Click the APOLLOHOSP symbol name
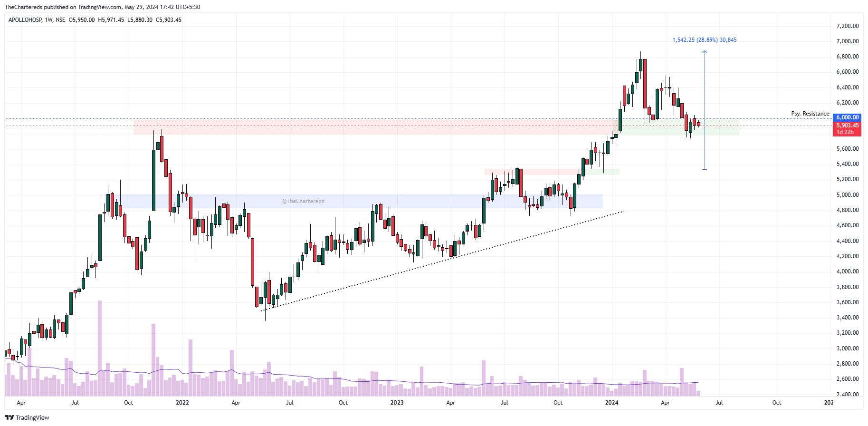This screenshot has width=868, height=426. coord(25,20)
